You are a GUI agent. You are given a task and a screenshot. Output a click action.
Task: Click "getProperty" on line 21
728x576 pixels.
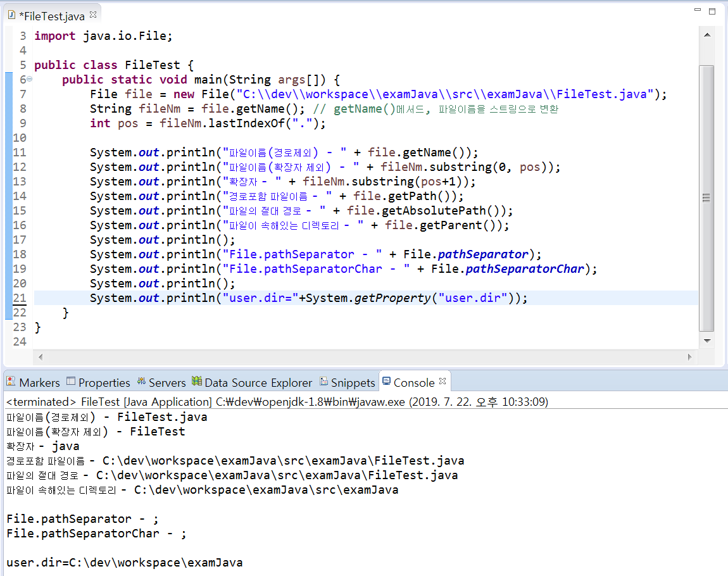tap(392, 298)
